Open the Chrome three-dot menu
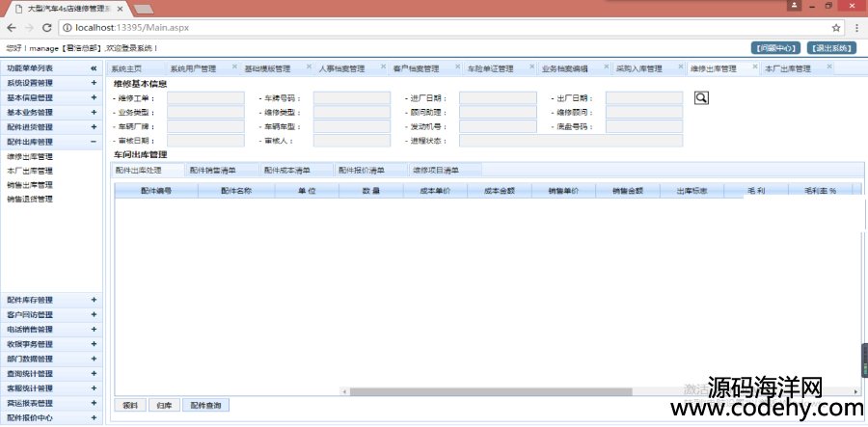The height and width of the screenshot is (427, 868). click(x=854, y=27)
